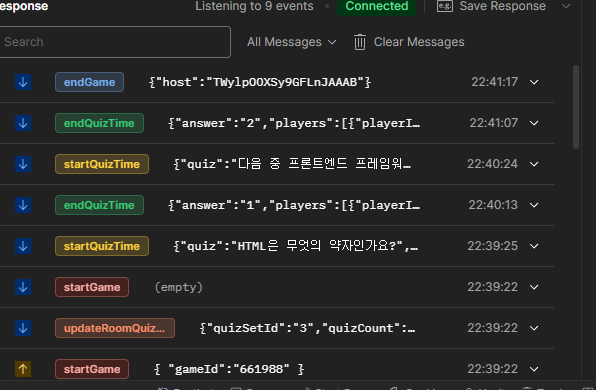Click the Connected status badge
The image size is (596, 390).
click(377, 6)
